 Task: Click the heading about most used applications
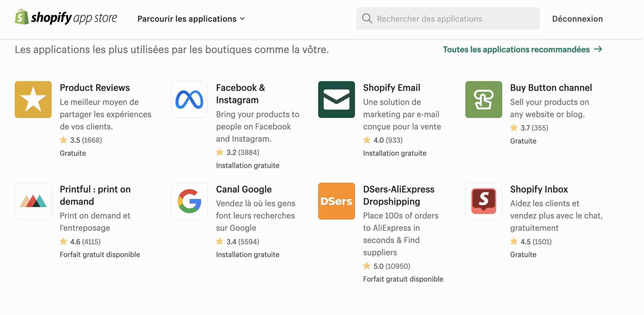click(172, 49)
